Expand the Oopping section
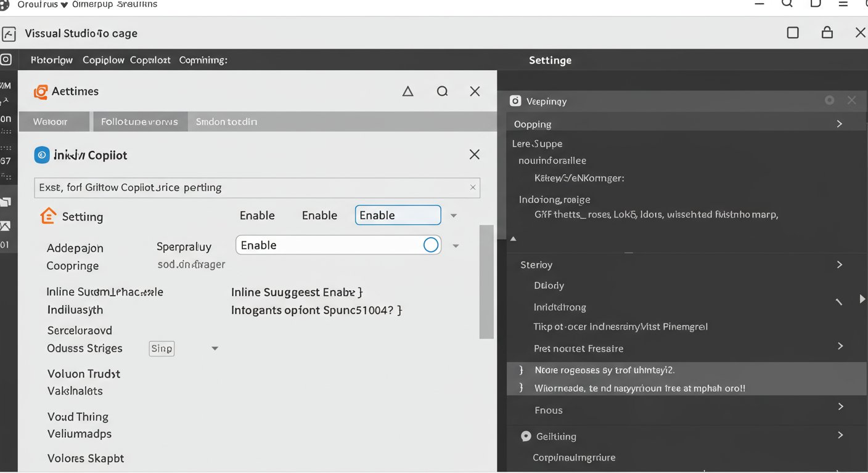 click(839, 123)
